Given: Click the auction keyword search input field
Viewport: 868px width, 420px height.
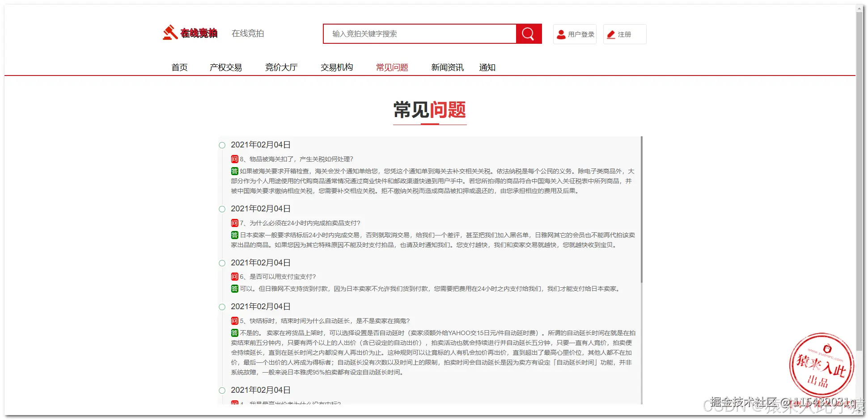Looking at the screenshot, I should [x=420, y=34].
